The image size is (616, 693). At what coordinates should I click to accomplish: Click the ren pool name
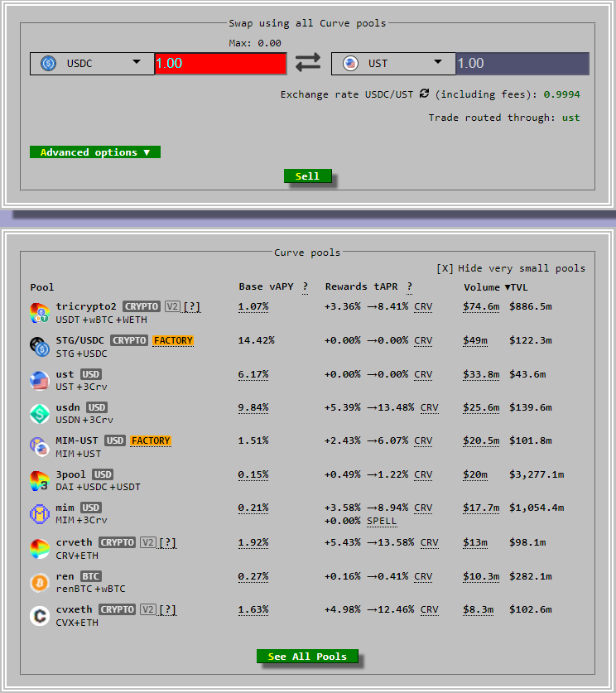click(x=65, y=576)
